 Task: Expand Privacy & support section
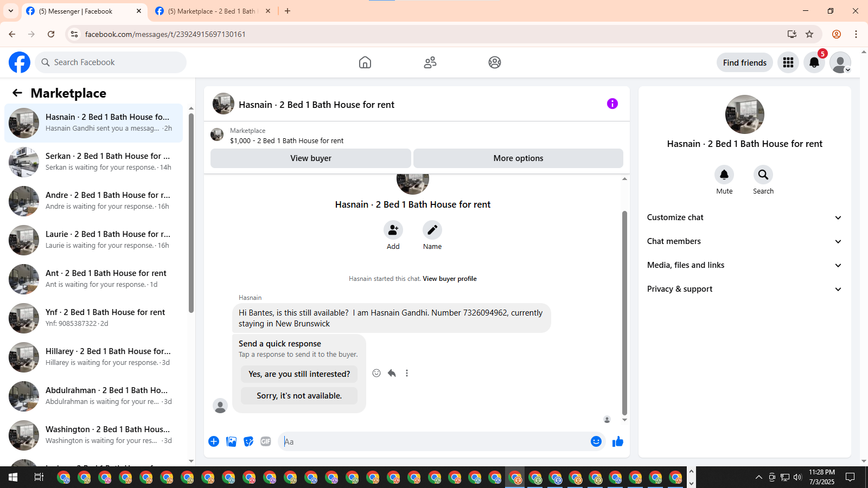click(x=745, y=289)
